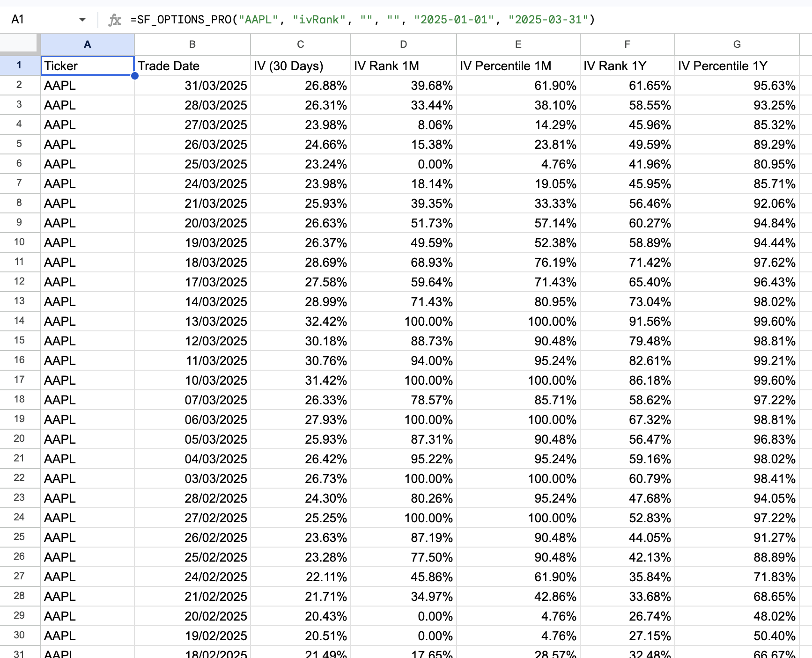The height and width of the screenshot is (658, 812).
Task: Click the IV value 27.93%
Action: point(301,419)
